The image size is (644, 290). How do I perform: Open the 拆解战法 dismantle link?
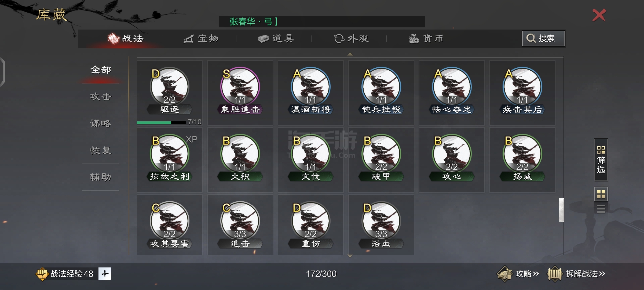click(576, 274)
